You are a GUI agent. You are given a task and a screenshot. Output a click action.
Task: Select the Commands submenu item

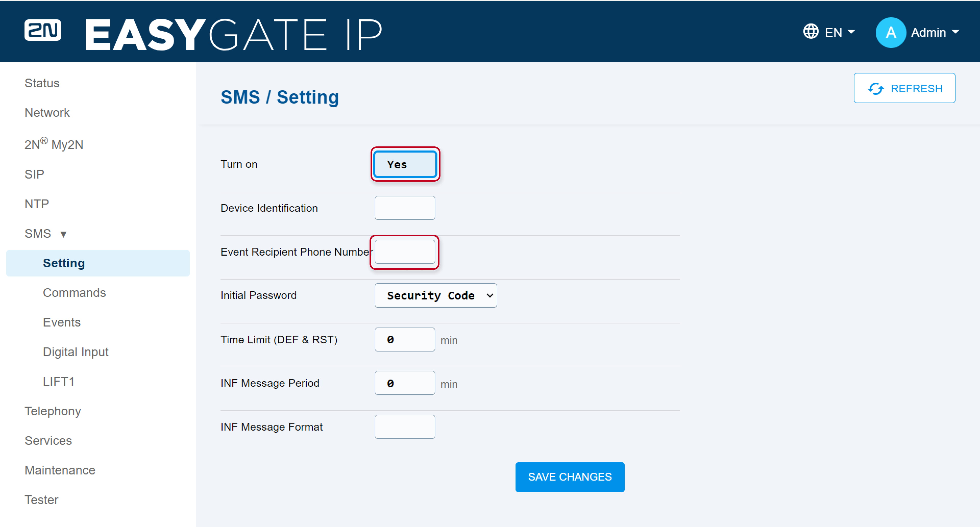pos(74,293)
